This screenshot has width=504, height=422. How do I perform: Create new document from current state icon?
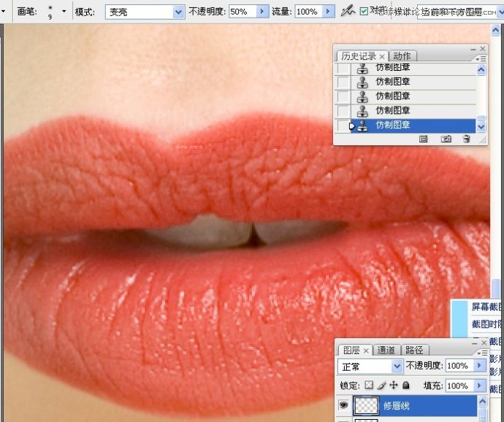point(424,139)
